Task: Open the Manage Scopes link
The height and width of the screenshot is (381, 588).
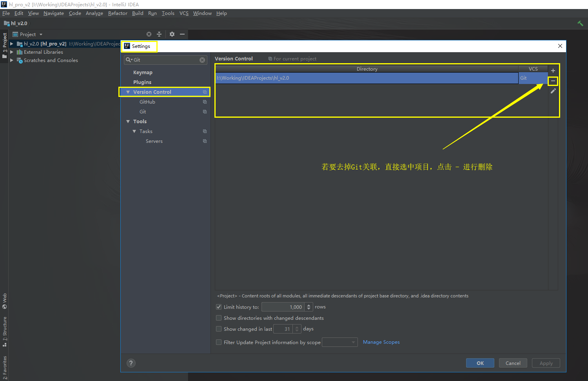Action: [381, 342]
